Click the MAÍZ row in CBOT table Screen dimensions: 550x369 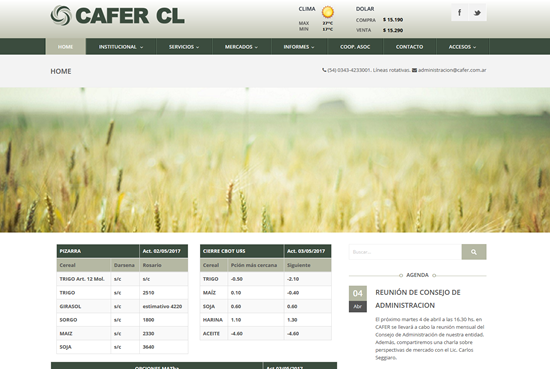point(266,293)
